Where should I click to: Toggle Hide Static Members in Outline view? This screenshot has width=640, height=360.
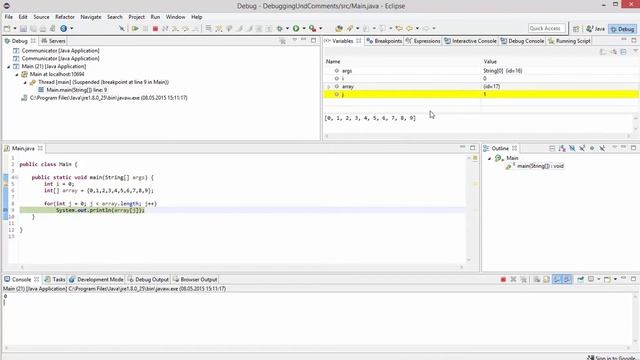(582, 148)
